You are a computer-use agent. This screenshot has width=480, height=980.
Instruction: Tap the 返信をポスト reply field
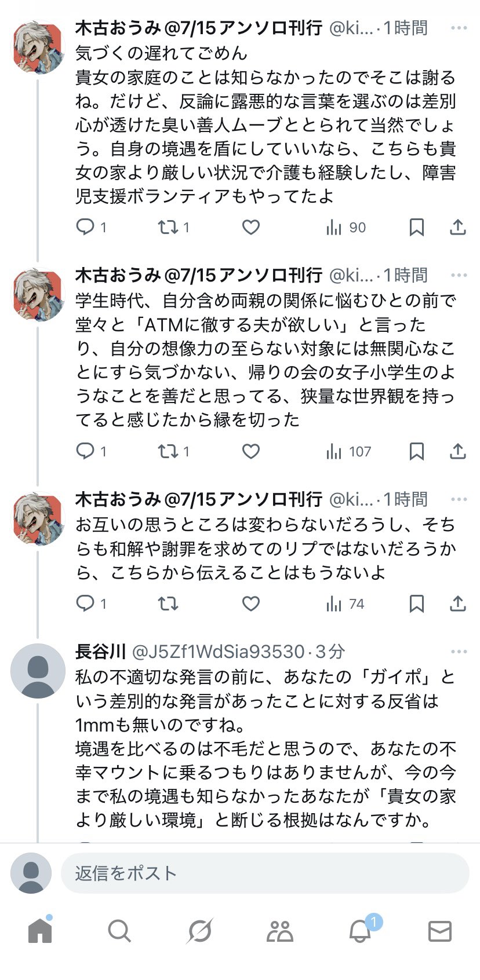pyautogui.click(x=264, y=873)
